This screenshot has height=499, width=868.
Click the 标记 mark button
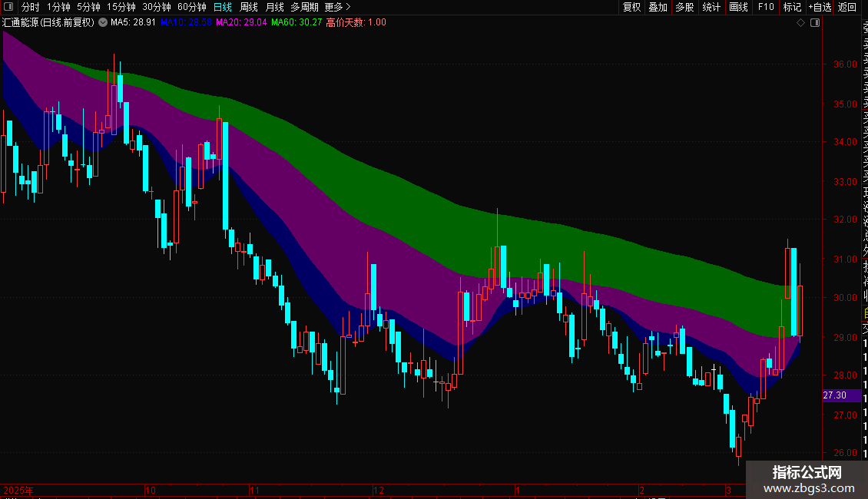[x=792, y=7]
